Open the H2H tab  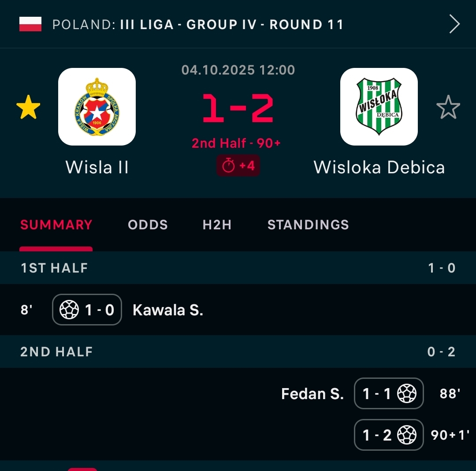point(217,225)
